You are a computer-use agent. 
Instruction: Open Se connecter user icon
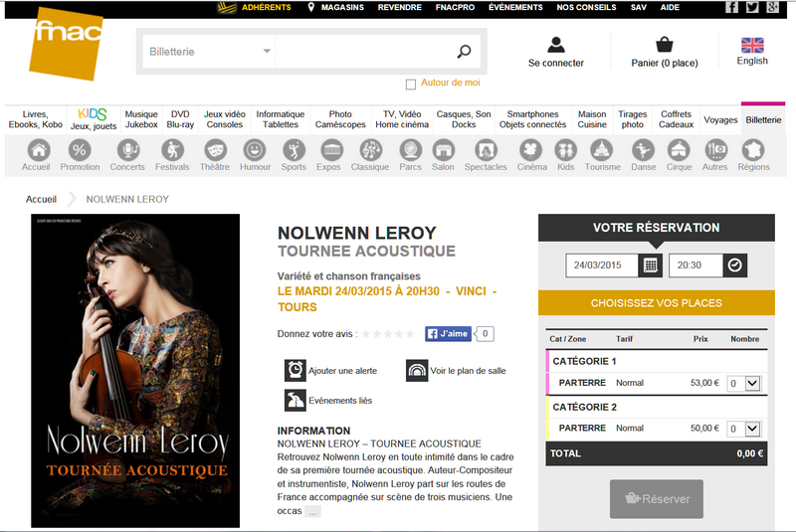[x=556, y=45]
